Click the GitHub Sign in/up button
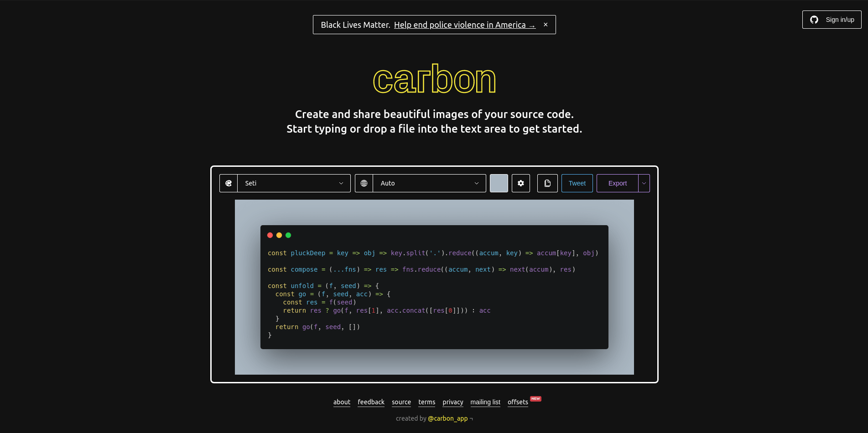868x433 pixels. click(832, 20)
